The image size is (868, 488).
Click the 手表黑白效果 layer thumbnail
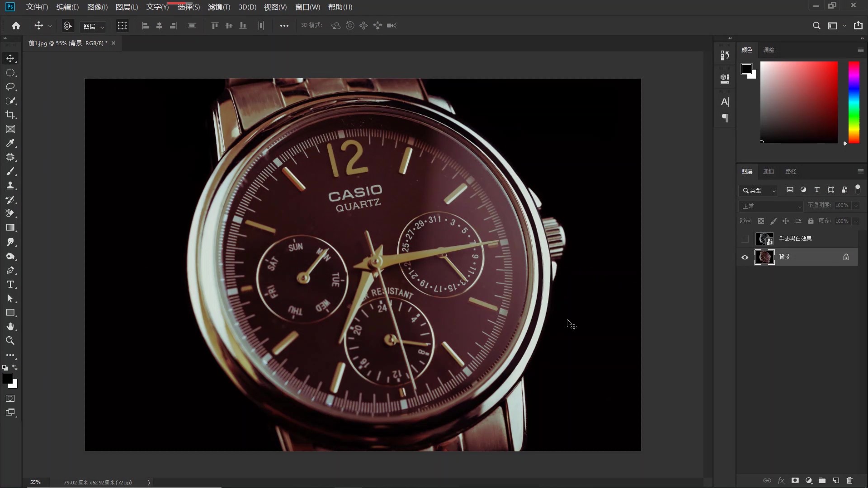764,239
